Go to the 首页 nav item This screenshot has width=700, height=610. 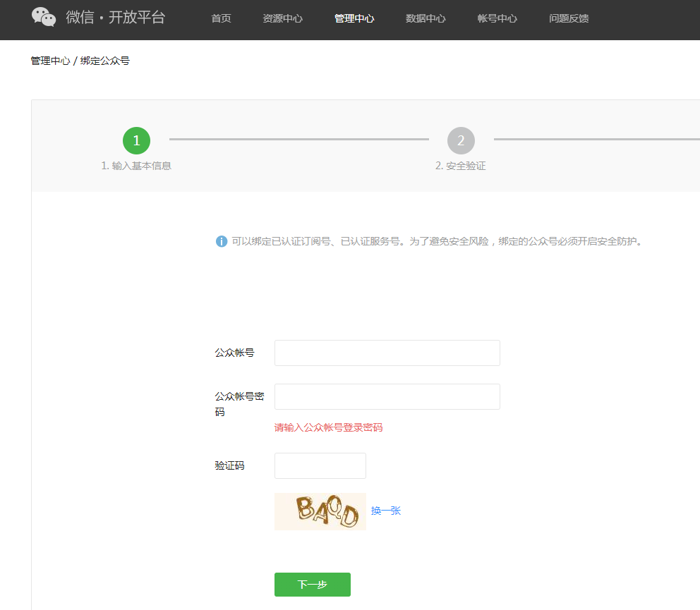click(221, 18)
